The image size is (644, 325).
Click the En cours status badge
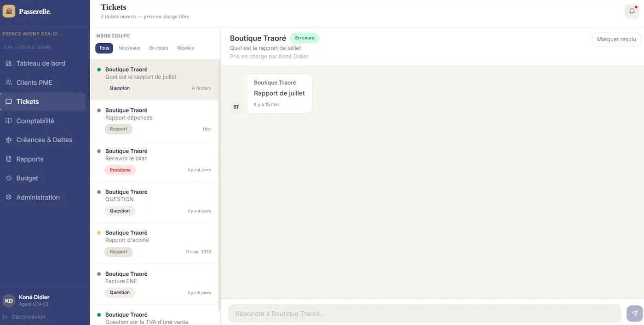click(x=305, y=38)
